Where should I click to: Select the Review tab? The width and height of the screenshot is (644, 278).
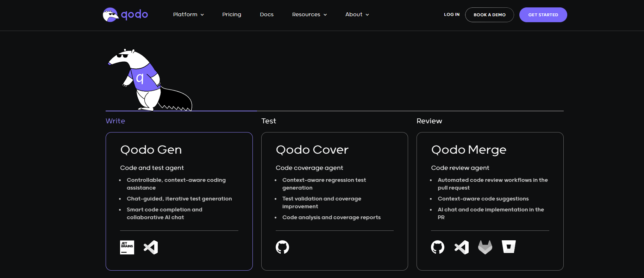(429, 121)
